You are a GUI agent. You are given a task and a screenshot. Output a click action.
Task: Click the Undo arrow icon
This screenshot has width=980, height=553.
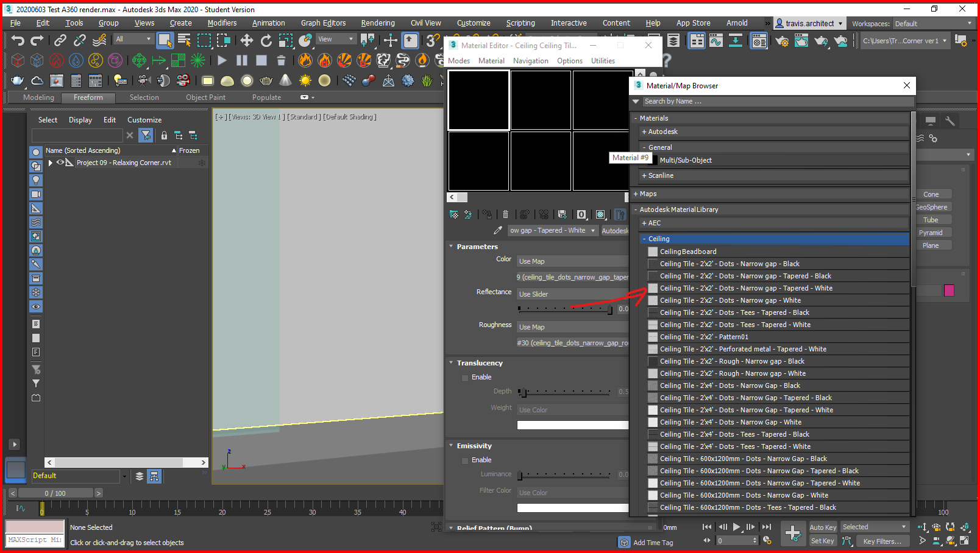(x=17, y=41)
